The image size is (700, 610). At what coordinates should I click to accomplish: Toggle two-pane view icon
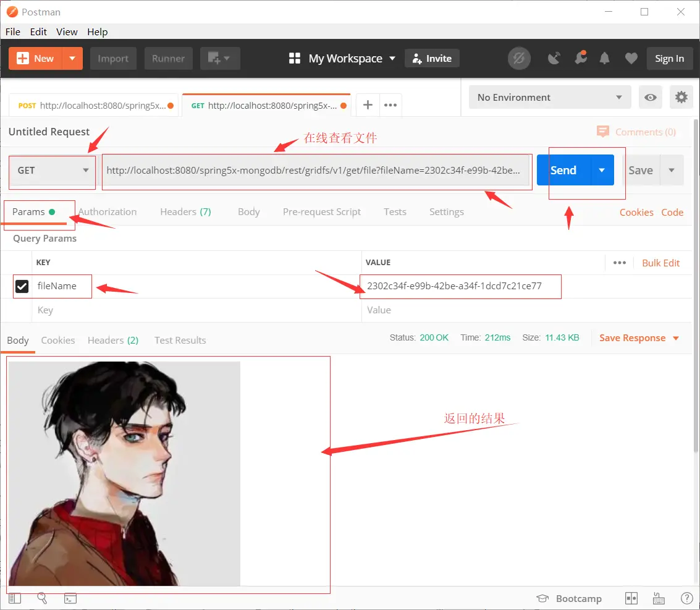click(631, 598)
